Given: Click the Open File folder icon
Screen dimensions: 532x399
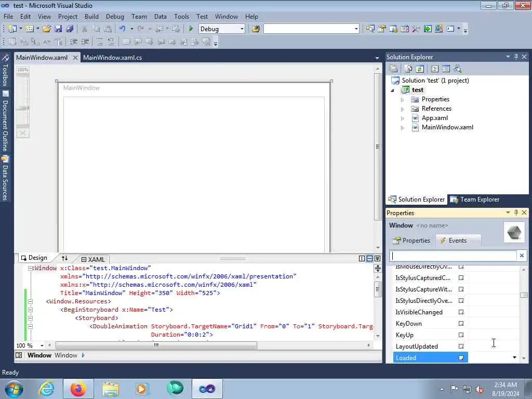Looking at the screenshot, I should point(47,29).
